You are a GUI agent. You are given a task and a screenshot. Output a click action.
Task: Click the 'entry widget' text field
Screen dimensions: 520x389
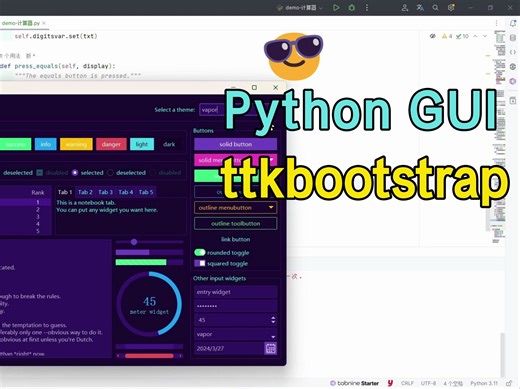(x=235, y=292)
